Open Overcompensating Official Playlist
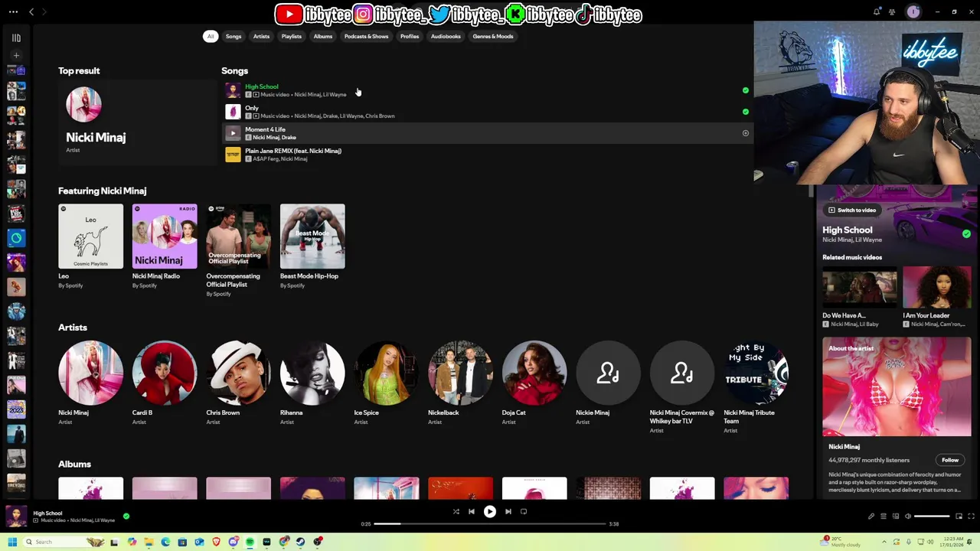The width and height of the screenshot is (980, 551). (238, 249)
